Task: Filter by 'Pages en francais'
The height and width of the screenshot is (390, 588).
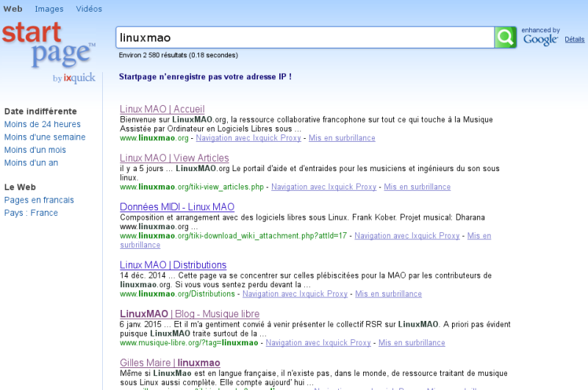Action: (x=39, y=200)
